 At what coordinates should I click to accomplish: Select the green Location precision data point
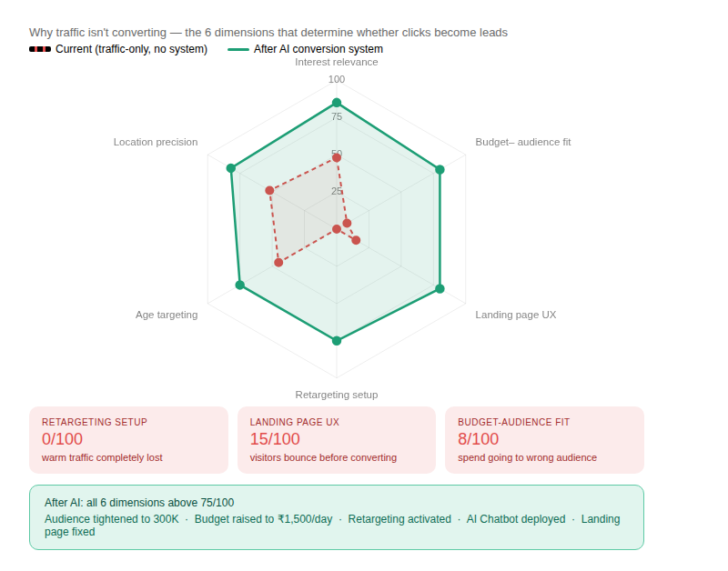[x=231, y=168]
